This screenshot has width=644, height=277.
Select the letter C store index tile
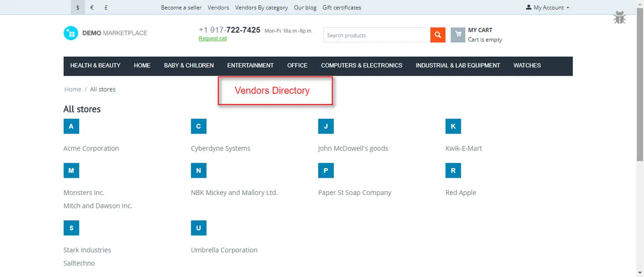click(199, 126)
